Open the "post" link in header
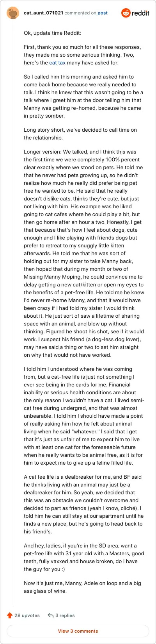Viewport: 156px width, 644px height. click(x=103, y=13)
